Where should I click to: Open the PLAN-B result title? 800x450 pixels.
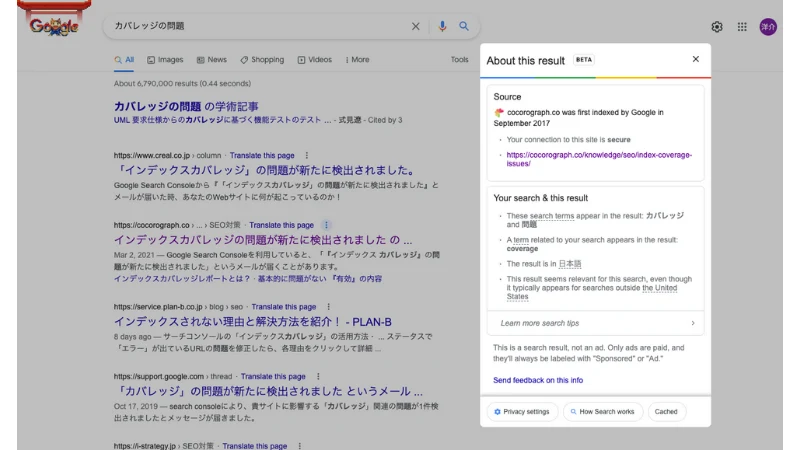253,322
